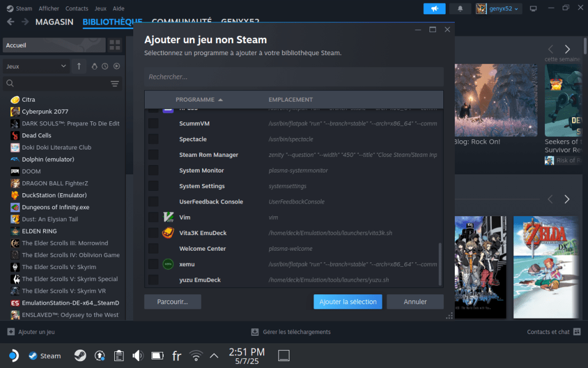This screenshot has width=588, height=368.
Task: Click the program list vertical scrollbar
Action: click(x=440, y=263)
